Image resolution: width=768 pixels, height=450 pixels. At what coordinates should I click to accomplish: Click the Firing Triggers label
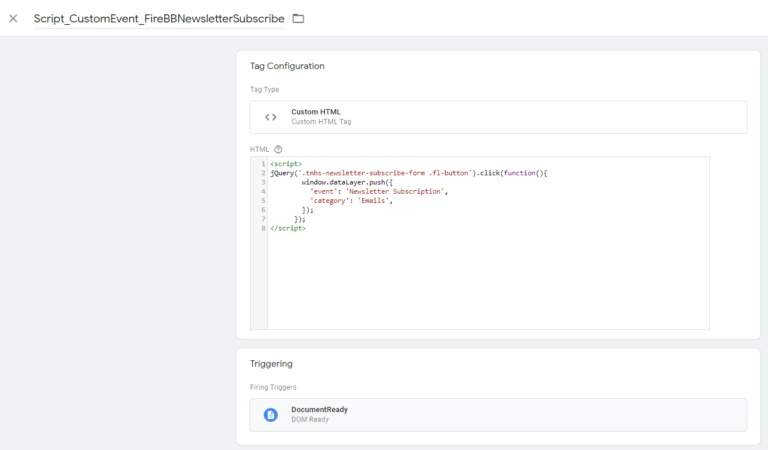click(273, 387)
